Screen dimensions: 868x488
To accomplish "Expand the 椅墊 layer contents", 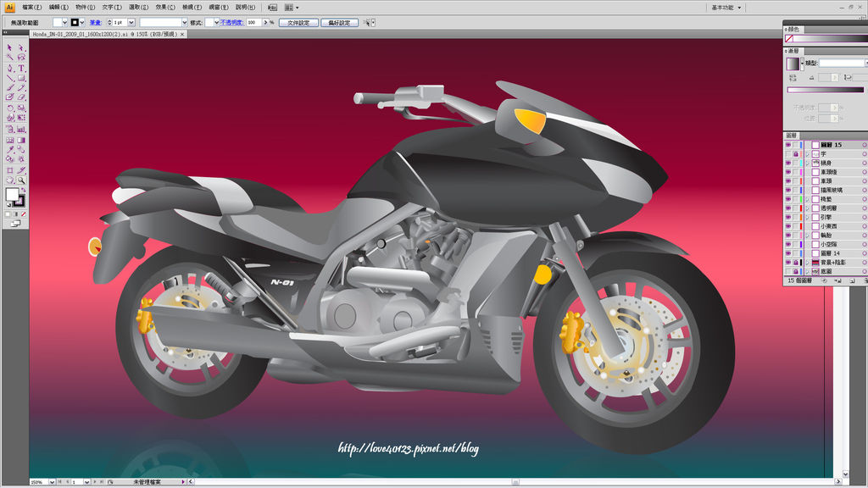I will point(806,198).
